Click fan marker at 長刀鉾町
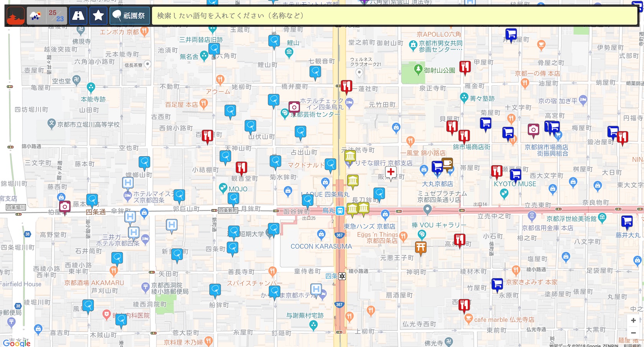This screenshot has width=644, height=347. (x=379, y=194)
